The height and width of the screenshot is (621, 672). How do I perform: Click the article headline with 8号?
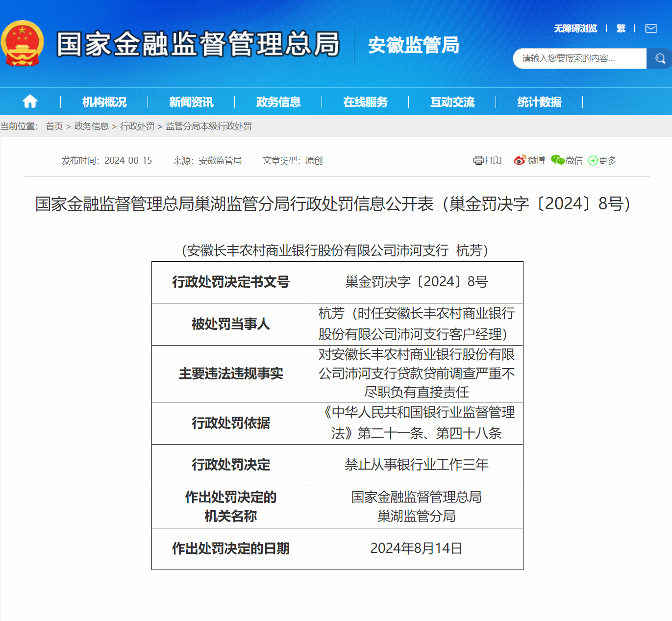coord(336,204)
